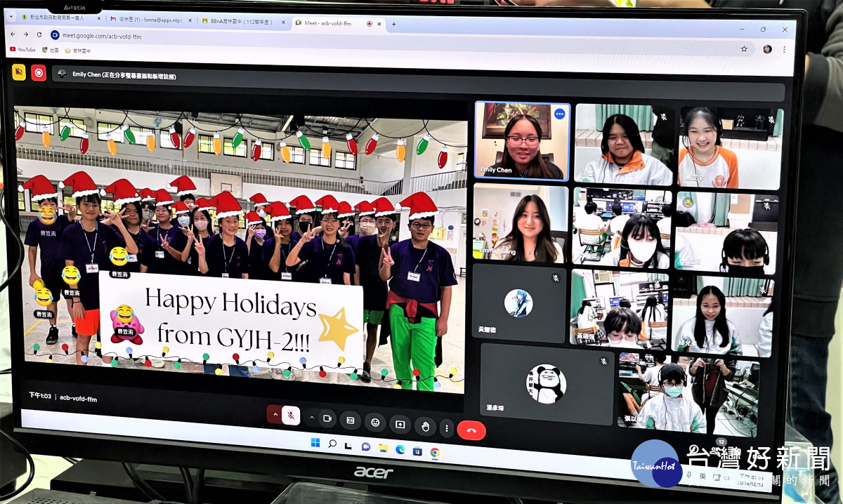Open File Explorer from the taskbar

[x=383, y=447]
